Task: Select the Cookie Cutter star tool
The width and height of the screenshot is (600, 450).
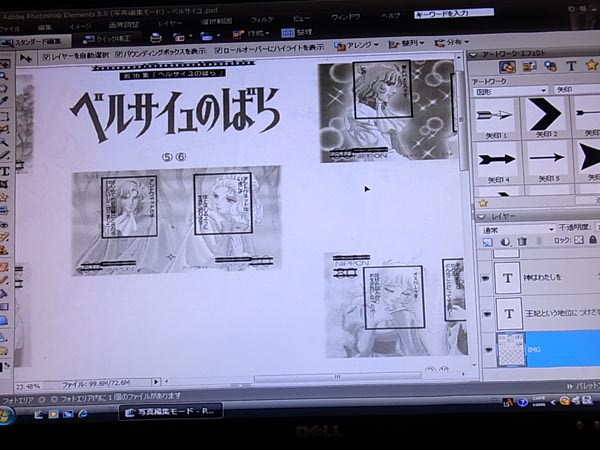Action: [4, 197]
